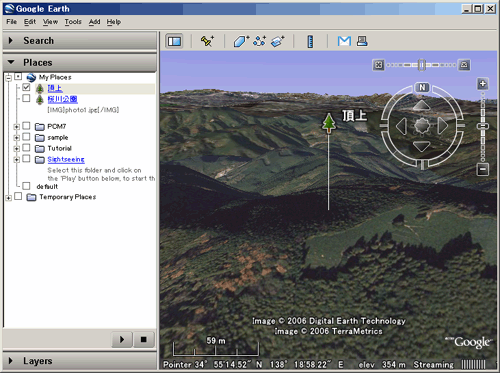Click the PCM7 folder icon
Viewport: 500px width, 373px height.
point(40,127)
